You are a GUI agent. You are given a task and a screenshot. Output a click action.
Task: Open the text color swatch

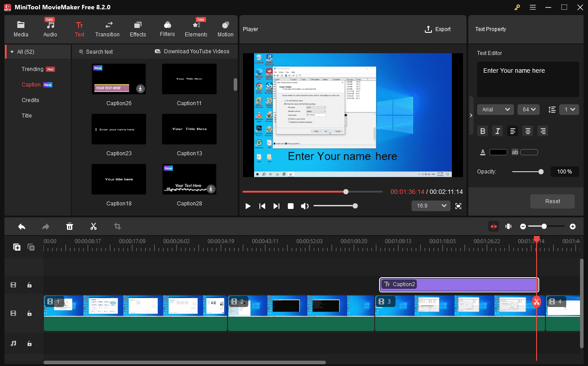point(498,152)
